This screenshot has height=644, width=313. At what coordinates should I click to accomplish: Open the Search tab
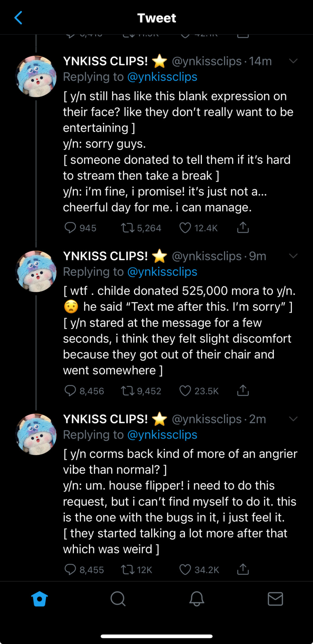[118, 599]
